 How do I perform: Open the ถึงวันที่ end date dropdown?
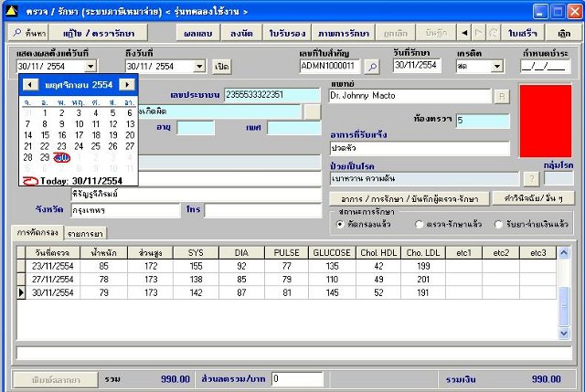(199, 67)
